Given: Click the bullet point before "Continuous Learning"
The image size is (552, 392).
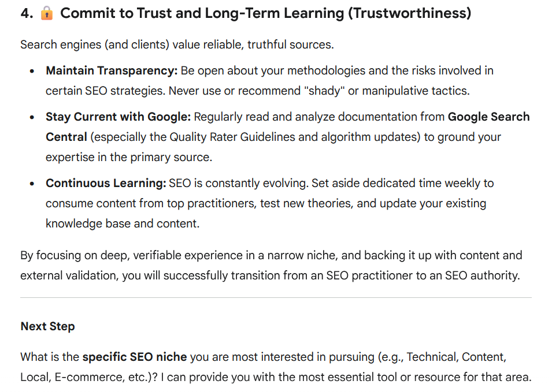Looking at the screenshot, I should coord(32,184).
